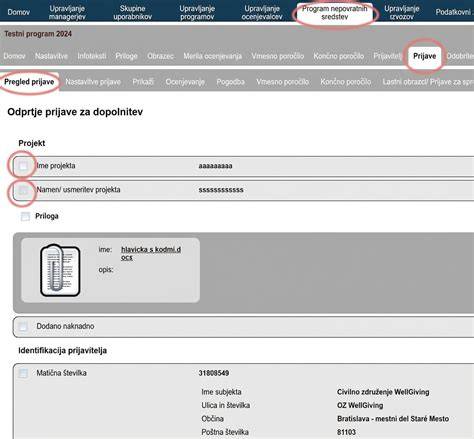The width and height of the screenshot is (474, 439).
Task: Go to Domov in the top navigation
Action: pyautogui.click(x=18, y=12)
